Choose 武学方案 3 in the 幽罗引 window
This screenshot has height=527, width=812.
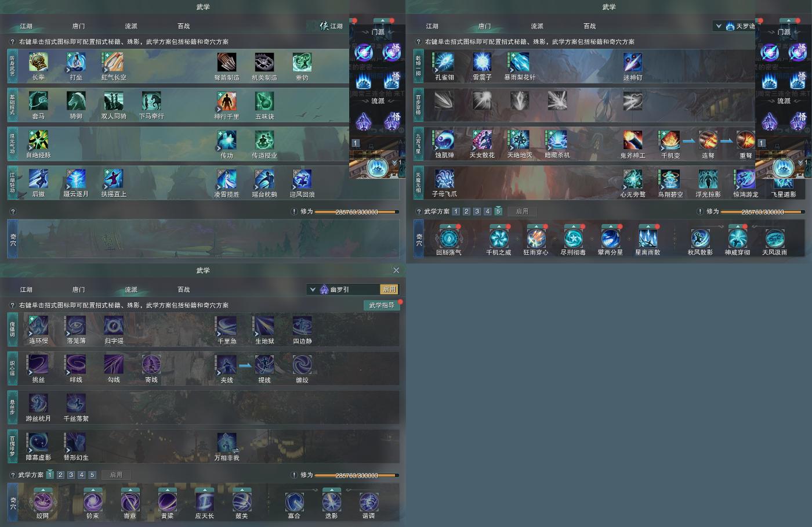71,475
